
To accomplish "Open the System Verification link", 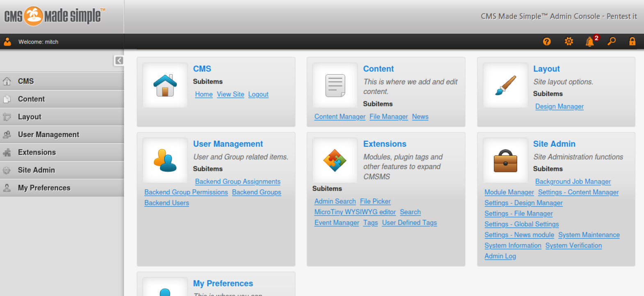I will point(573,246).
